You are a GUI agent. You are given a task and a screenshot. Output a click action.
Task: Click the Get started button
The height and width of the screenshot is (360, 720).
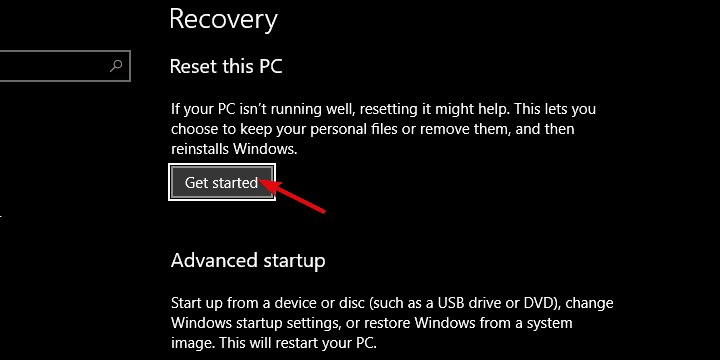point(222,182)
